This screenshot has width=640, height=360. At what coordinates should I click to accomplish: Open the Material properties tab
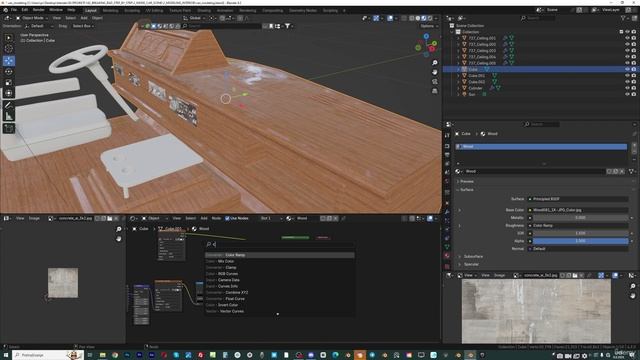[x=447, y=256]
